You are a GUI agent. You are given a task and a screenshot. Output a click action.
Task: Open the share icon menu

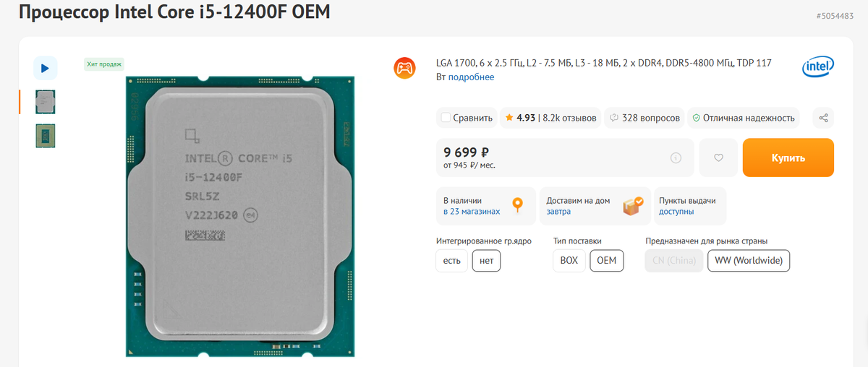823,118
